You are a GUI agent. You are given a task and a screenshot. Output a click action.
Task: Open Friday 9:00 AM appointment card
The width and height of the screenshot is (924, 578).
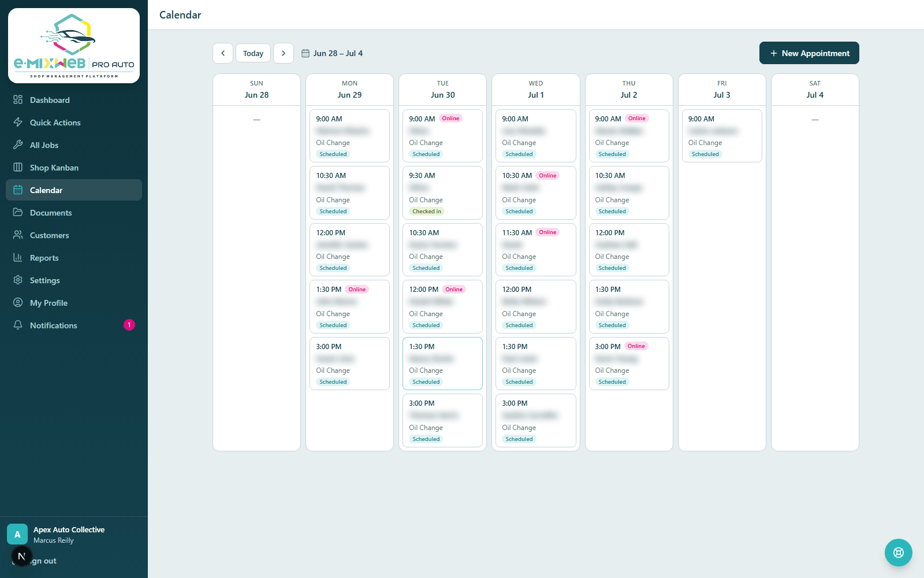pos(722,136)
